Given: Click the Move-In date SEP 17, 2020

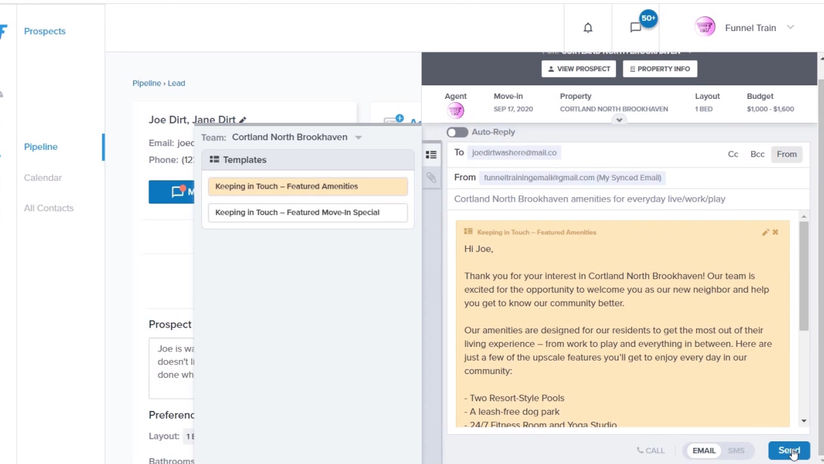Looking at the screenshot, I should [x=513, y=109].
